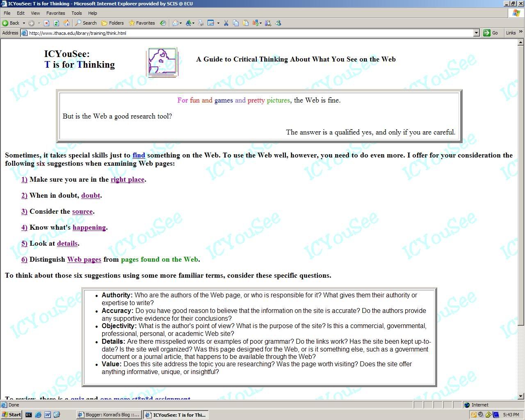This screenshot has width=525, height=420.
Task: Click the Start button
Action: pos(11,415)
